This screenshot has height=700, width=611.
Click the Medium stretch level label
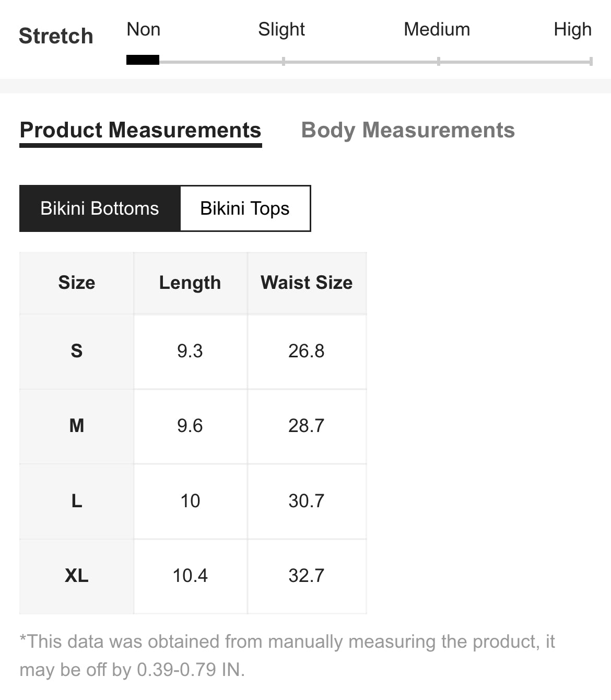tap(437, 29)
